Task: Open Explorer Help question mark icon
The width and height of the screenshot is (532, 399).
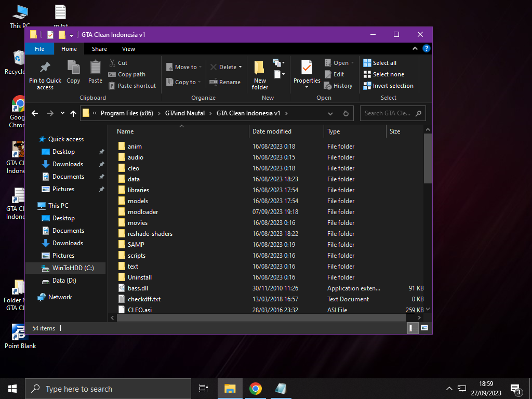Action: click(x=426, y=48)
